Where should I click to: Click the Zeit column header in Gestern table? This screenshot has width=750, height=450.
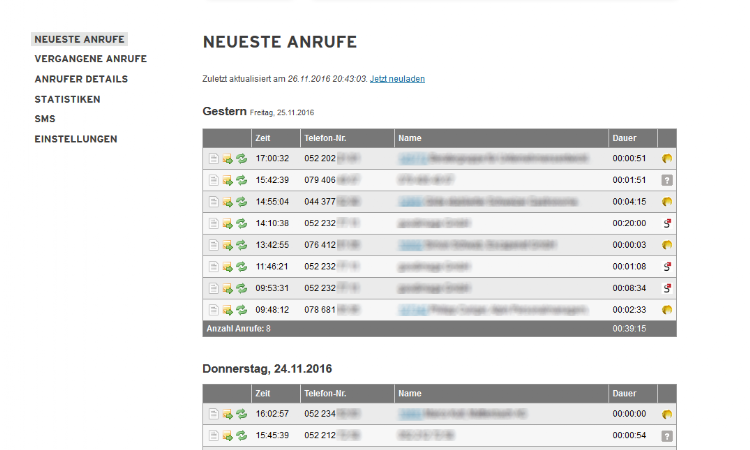coord(263,138)
